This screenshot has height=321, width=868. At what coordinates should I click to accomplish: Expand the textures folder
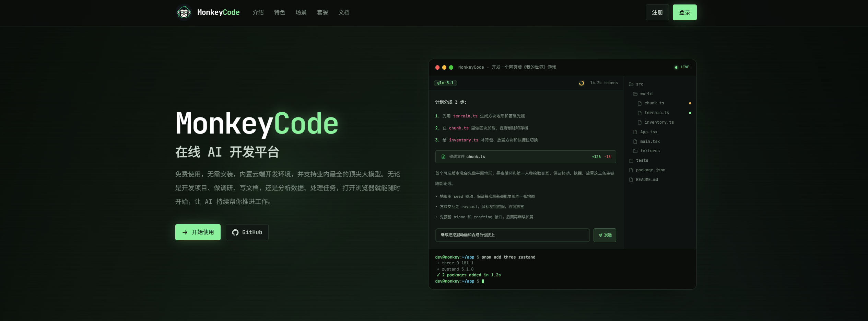[x=646, y=151]
